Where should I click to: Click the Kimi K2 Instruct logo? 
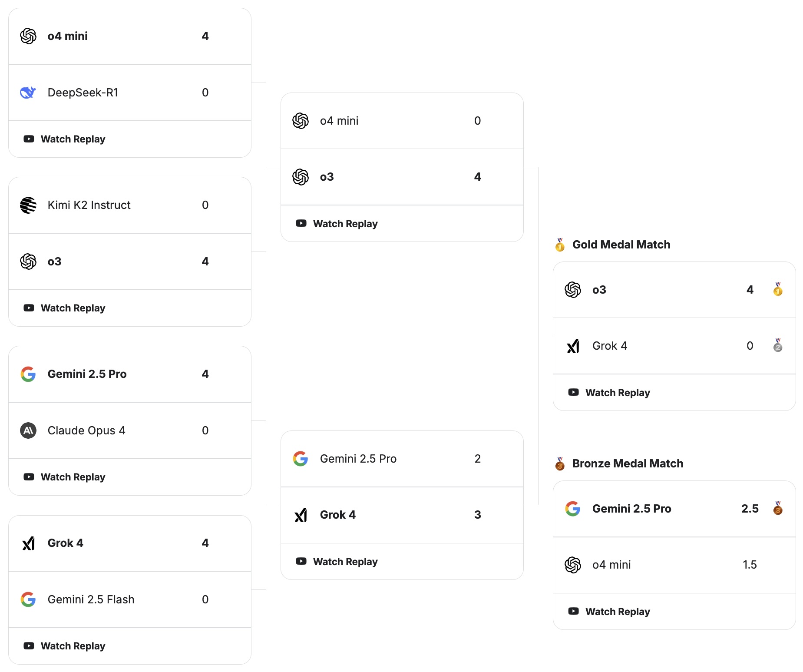coord(28,205)
